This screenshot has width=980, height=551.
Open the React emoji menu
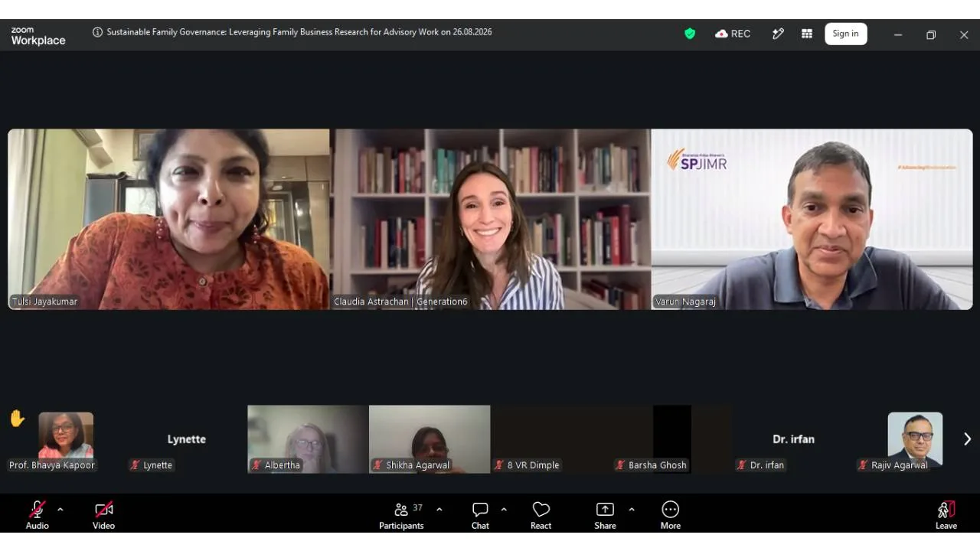(541, 515)
